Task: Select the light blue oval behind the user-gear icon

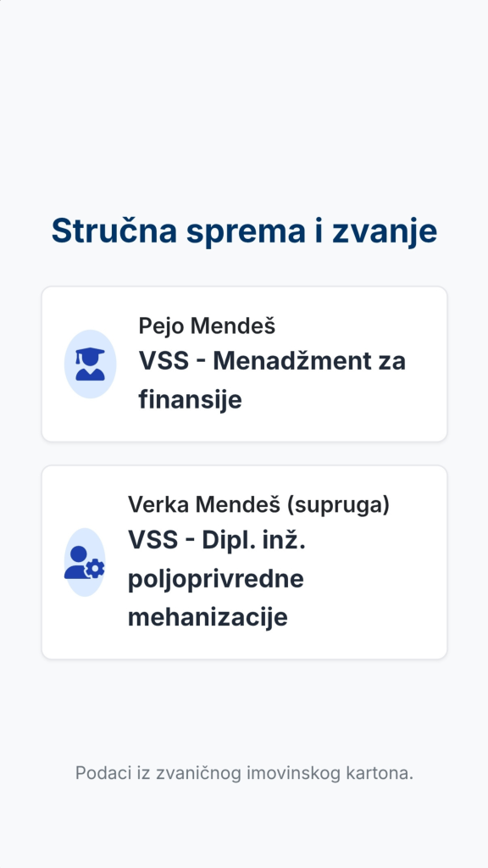Action: point(84,562)
